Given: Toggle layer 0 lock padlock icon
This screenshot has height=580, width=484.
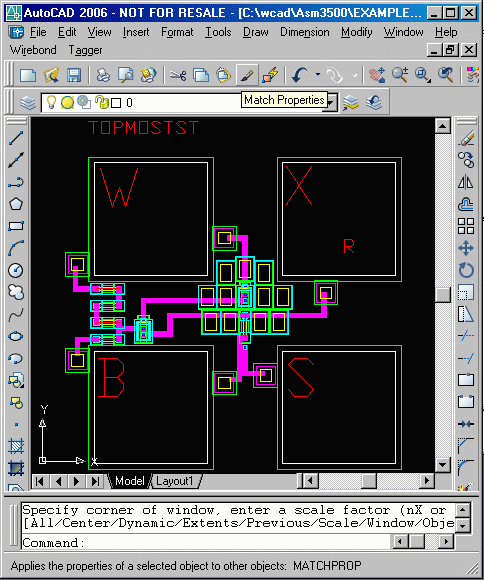Looking at the screenshot, I should [x=101, y=102].
